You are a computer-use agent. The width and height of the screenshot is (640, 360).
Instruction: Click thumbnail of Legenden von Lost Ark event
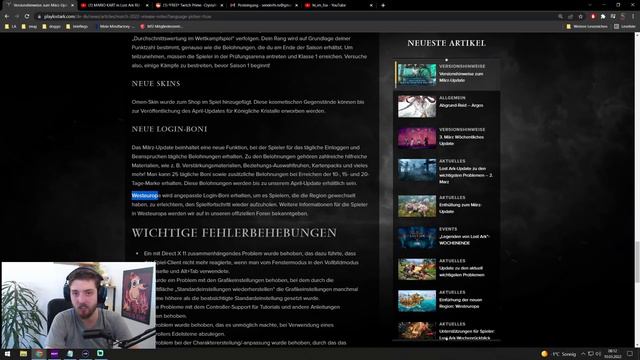pos(417,238)
